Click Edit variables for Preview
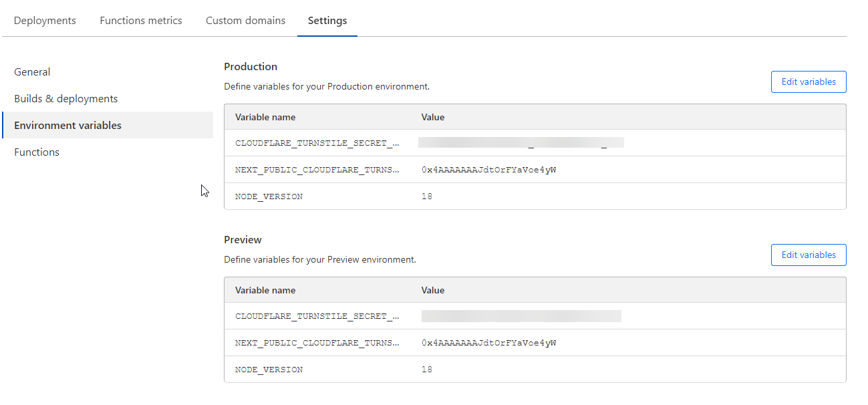 (809, 255)
